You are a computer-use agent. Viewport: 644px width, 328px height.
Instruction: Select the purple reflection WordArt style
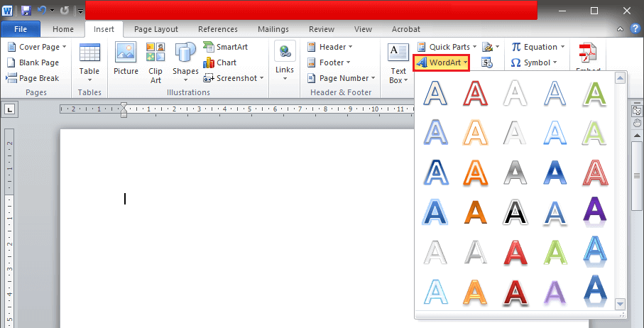coord(595,211)
